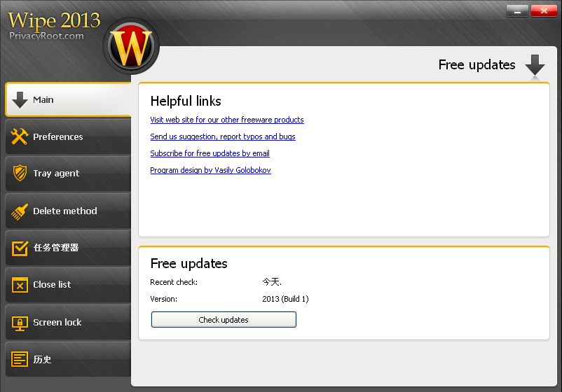562x392 pixels.
Task: Click the download arrow beside Free updates header
Action: point(535,65)
